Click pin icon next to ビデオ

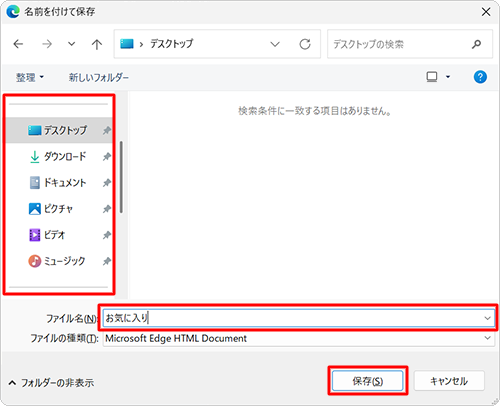point(107,235)
